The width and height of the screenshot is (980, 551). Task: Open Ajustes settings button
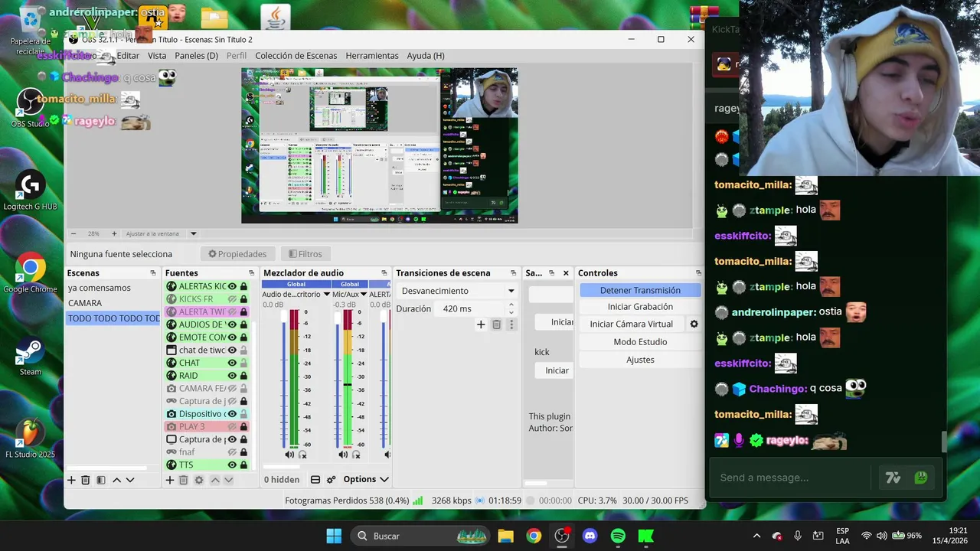[x=640, y=360]
